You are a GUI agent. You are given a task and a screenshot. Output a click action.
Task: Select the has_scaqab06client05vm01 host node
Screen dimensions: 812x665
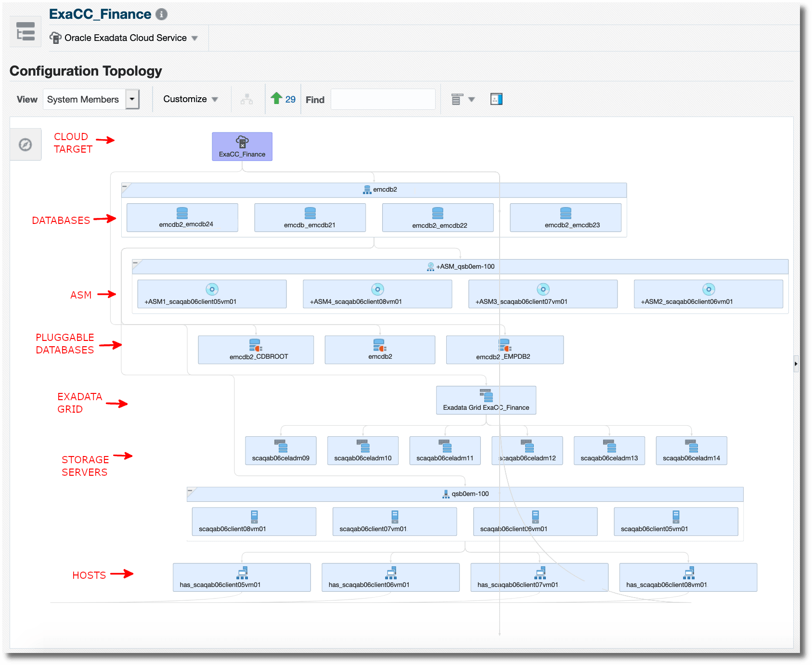(242, 577)
